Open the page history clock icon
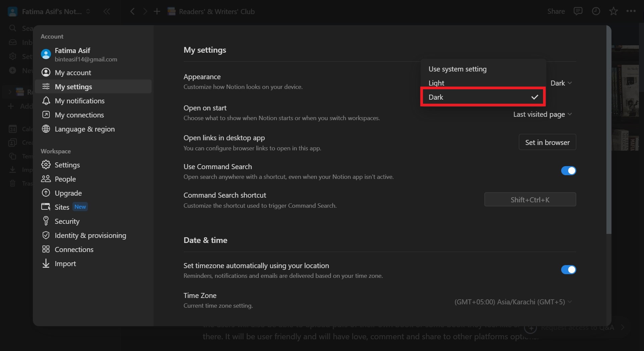Image resolution: width=644 pixels, height=351 pixels. pyautogui.click(x=596, y=11)
